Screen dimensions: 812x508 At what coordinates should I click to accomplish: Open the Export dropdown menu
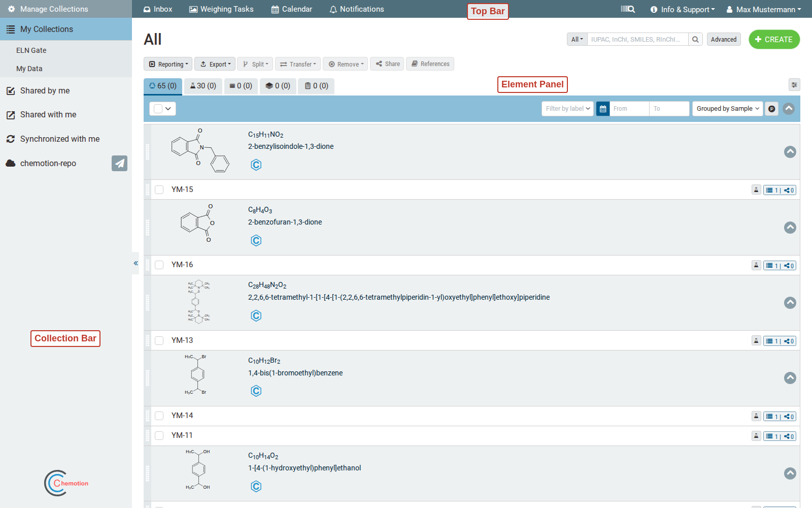(x=215, y=64)
